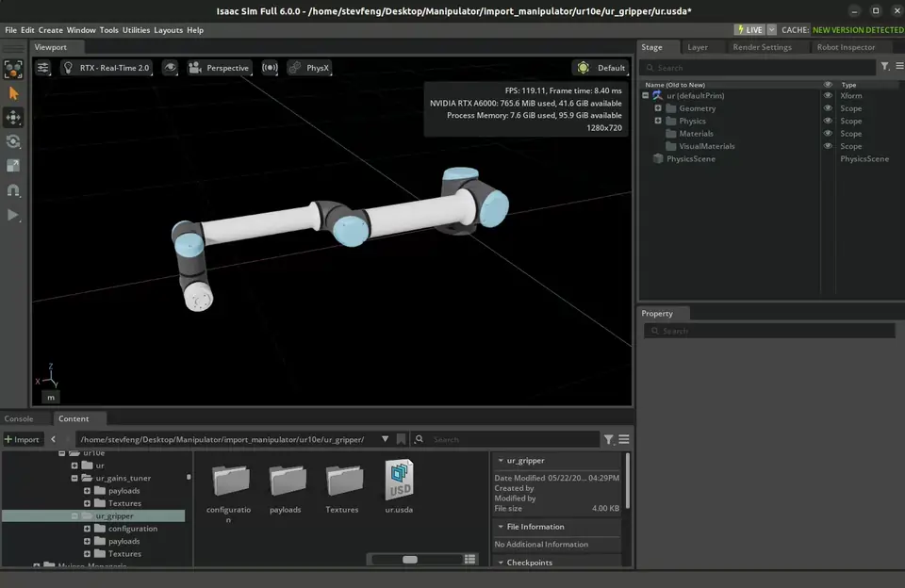
Task: Switch to the Render Settings tab
Action: coord(762,47)
